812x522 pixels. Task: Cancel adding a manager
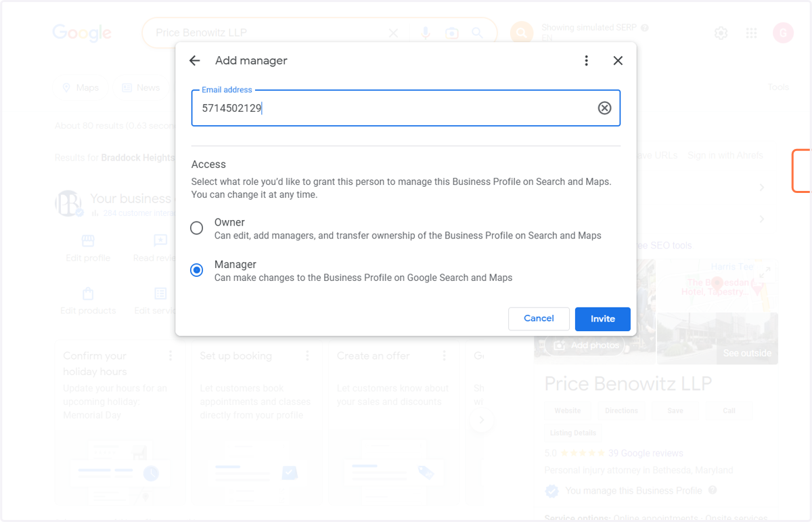point(539,319)
